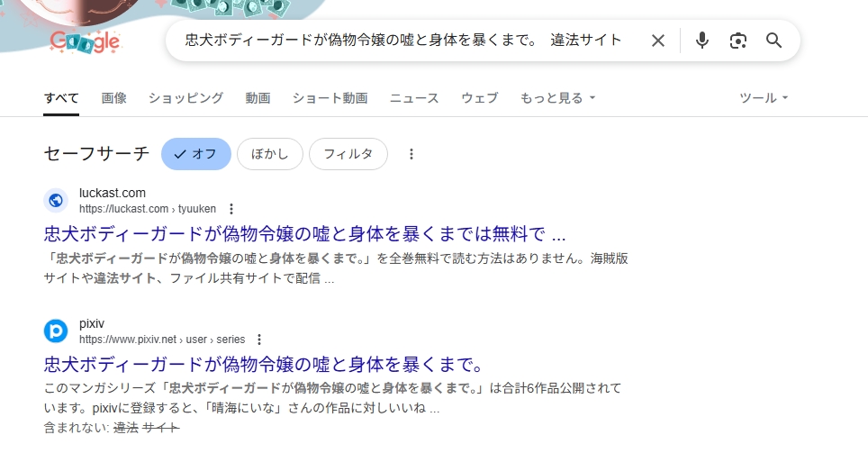Go to the ニュース tab
This screenshot has width=868, height=453.
(414, 98)
